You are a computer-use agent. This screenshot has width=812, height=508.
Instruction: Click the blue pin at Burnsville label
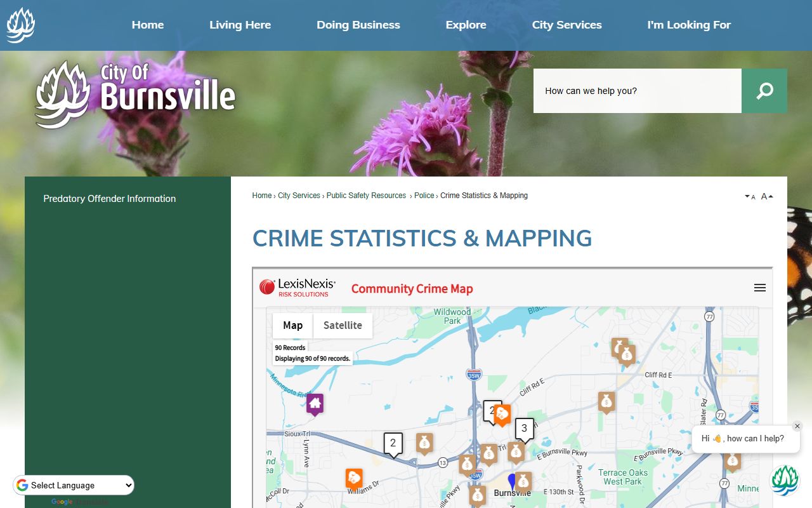513,481
